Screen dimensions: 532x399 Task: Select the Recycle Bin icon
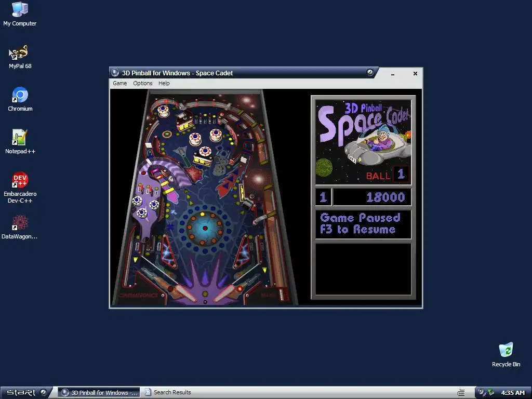[x=506, y=355]
